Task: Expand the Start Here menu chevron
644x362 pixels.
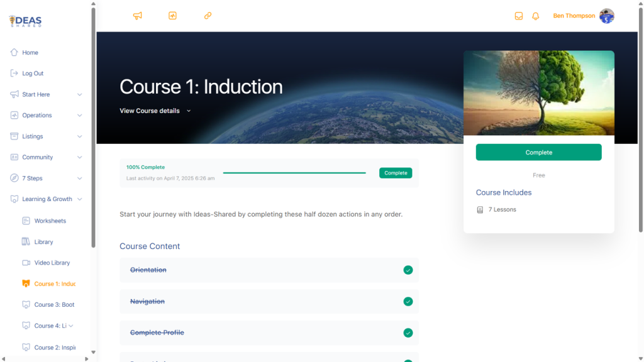Action: pos(80,94)
